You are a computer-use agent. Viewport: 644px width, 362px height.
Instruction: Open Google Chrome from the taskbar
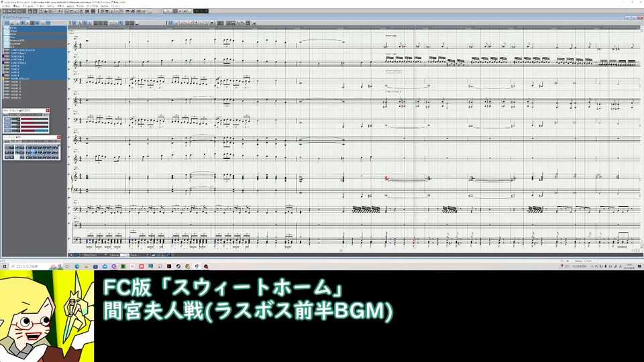point(188,266)
